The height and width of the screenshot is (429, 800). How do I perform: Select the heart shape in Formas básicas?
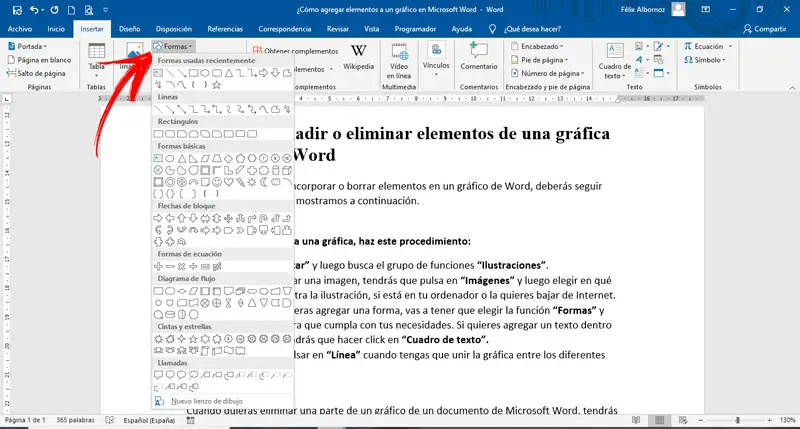pyautogui.click(x=229, y=182)
